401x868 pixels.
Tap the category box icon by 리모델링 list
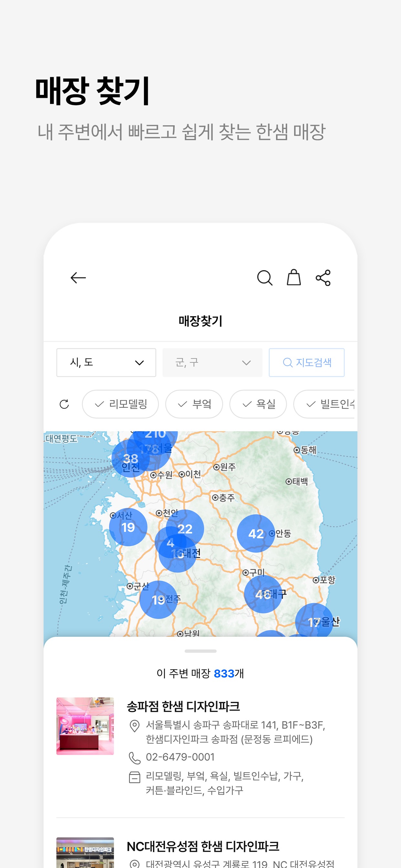click(134, 777)
